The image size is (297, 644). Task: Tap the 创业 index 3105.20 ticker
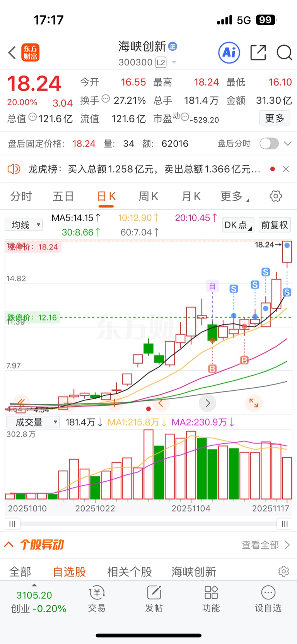(x=38, y=602)
